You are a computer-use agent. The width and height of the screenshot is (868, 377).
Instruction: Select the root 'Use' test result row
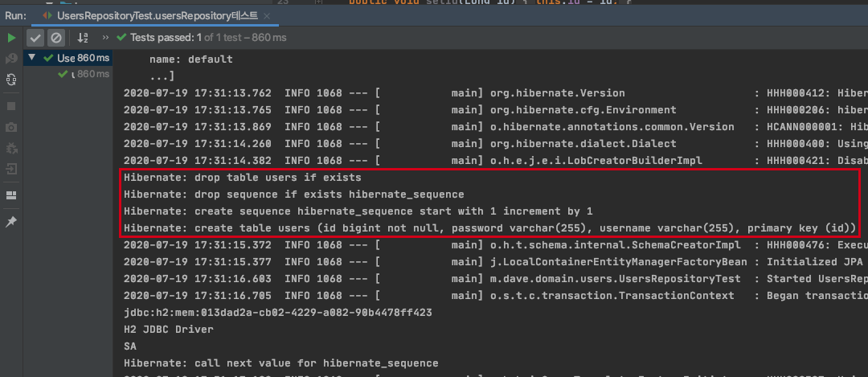pyautogui.click(x=68, y=58)
